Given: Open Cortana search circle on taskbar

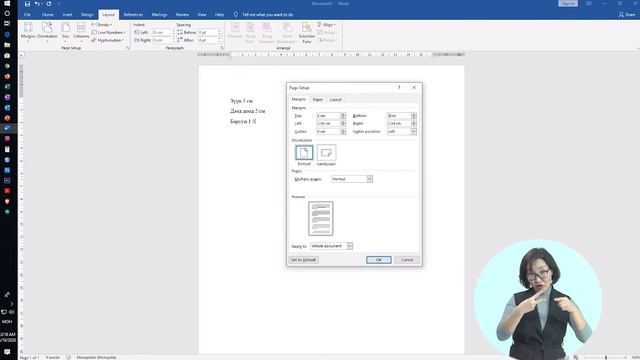Looking at the screenshot, I should 7,13.
